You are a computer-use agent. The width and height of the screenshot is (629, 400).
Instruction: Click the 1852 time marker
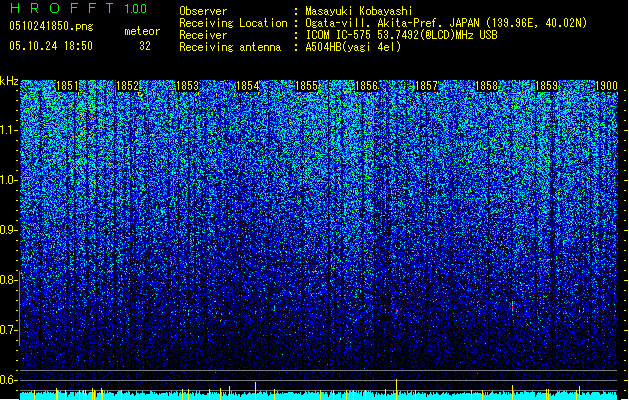pos(127,86)
